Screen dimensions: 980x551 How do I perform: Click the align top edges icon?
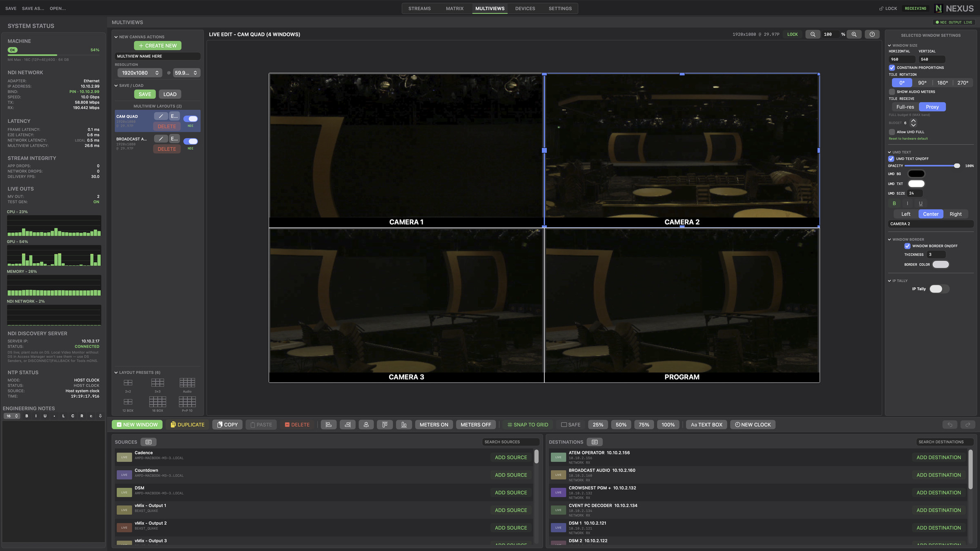(385, 424)
